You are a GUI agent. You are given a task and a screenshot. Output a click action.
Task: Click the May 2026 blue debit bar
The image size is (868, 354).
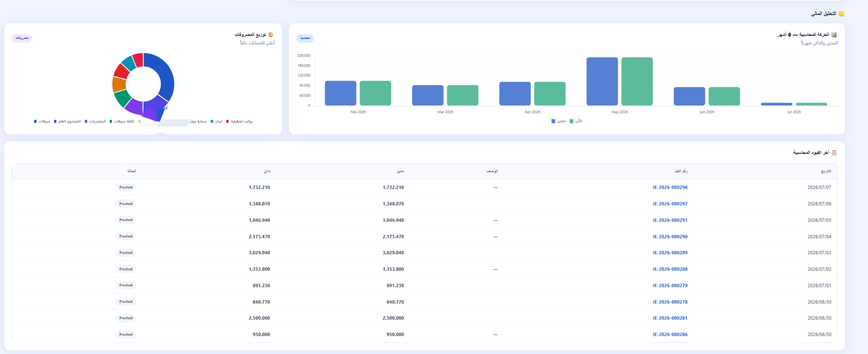coord(602,81)
